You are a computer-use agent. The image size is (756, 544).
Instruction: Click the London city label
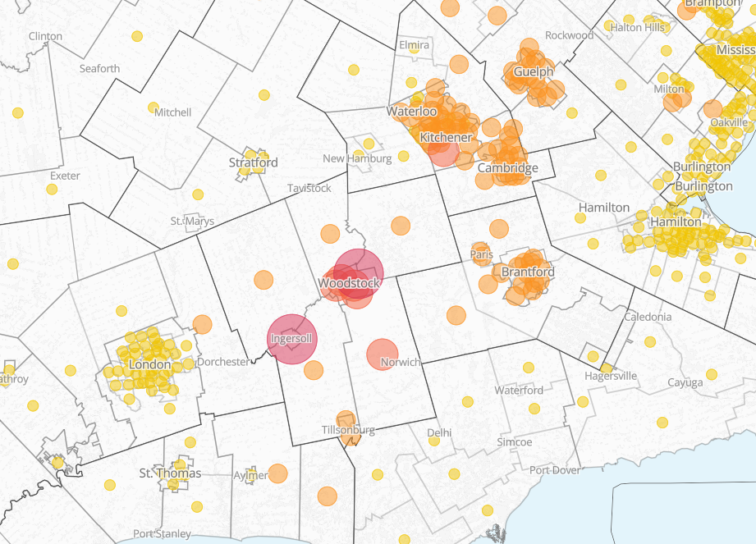[x=150, y=364]
